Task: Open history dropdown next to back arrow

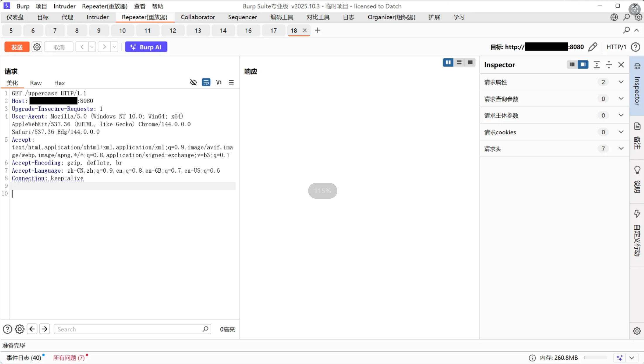Action: pyautogui.click(x=92, y=47)
